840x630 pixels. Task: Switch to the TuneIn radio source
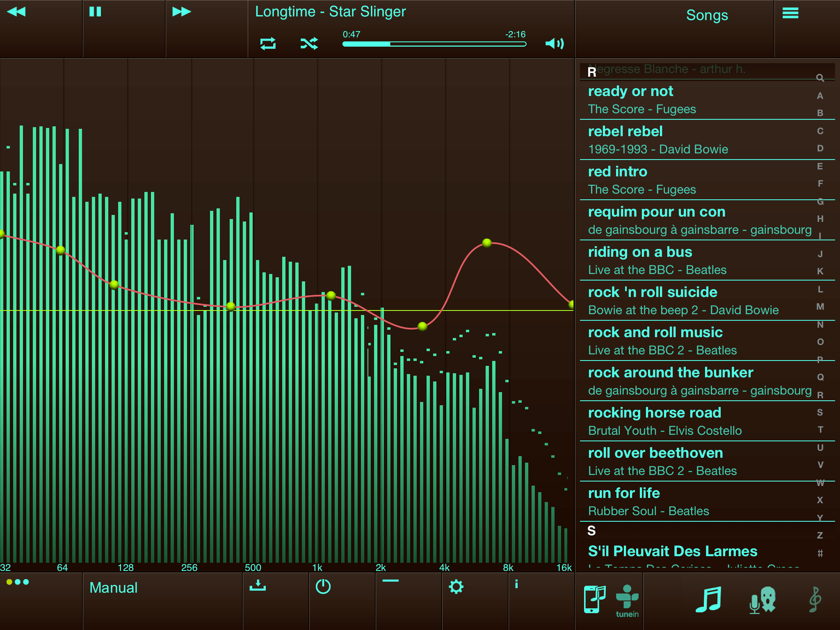click(x=627, y=600)
